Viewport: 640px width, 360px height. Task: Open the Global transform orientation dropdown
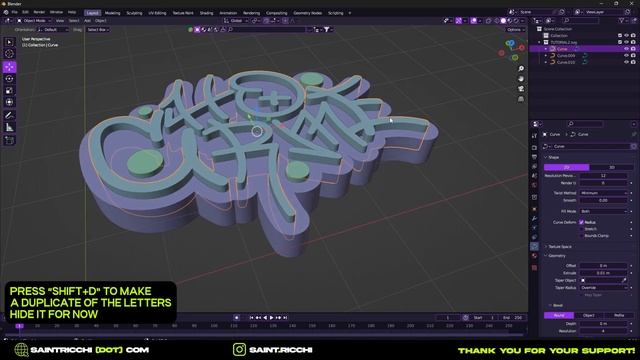(x=236, y=20)
